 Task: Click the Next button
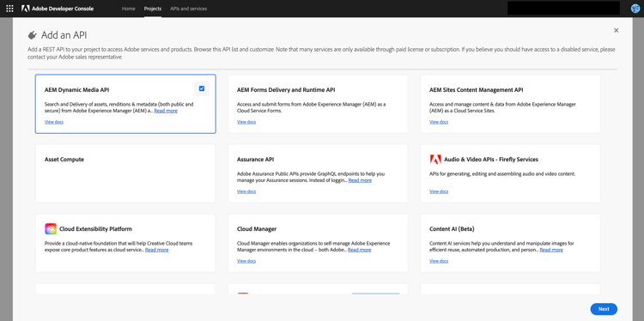(604, 309)
